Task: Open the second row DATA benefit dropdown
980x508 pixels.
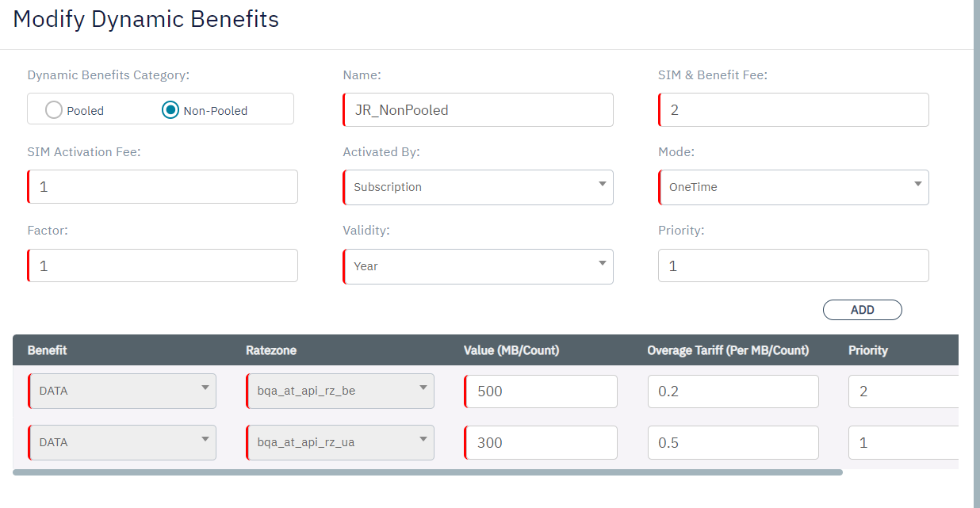Action: pyautogui.click(x=122, y=443)
